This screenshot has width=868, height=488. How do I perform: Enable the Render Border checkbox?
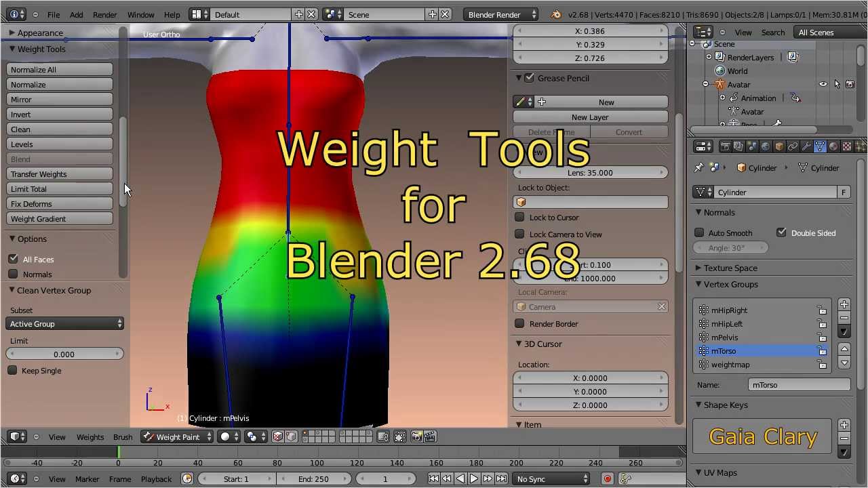(x=519, y=323)
